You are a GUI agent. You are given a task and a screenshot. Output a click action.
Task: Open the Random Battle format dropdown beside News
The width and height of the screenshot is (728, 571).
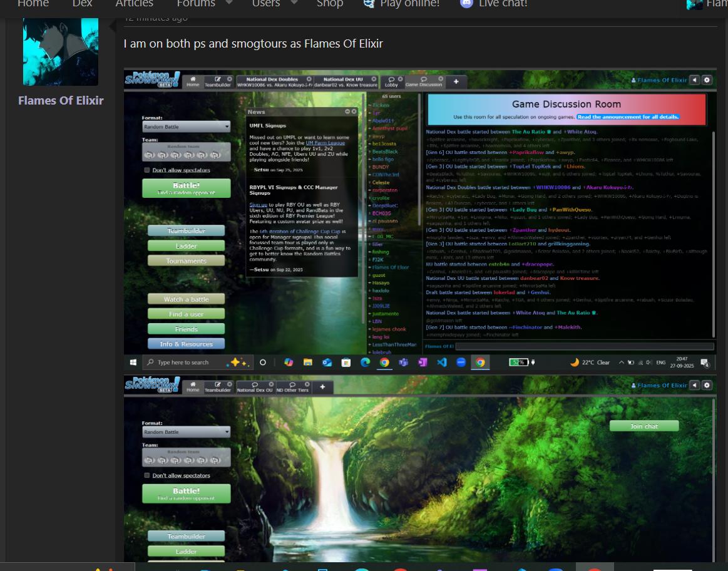186,127
